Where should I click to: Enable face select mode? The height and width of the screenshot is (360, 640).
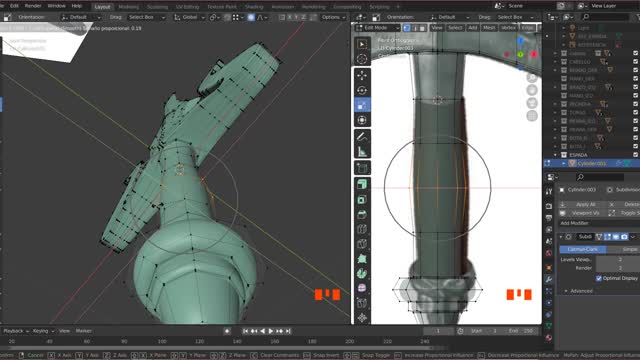(x=422, y=28)
